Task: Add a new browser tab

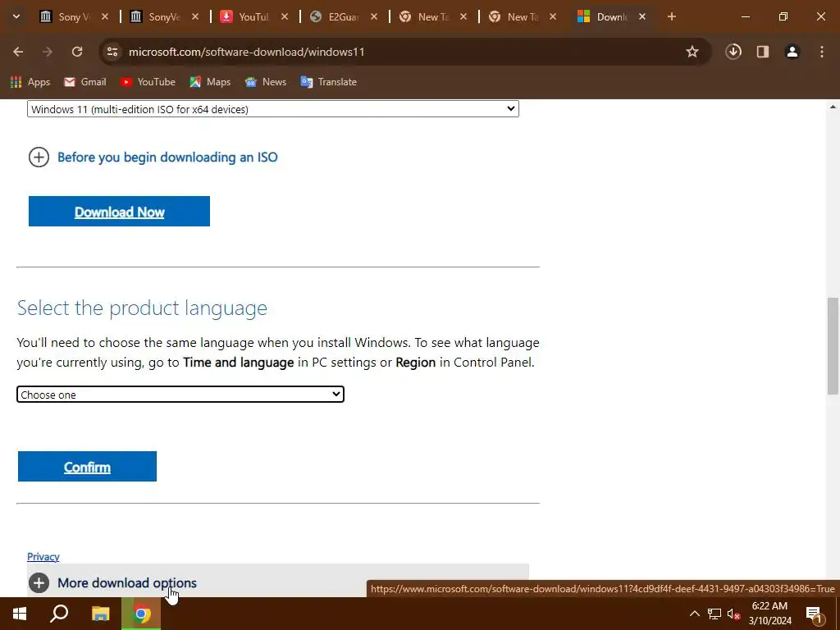Action: coord(672,16)
